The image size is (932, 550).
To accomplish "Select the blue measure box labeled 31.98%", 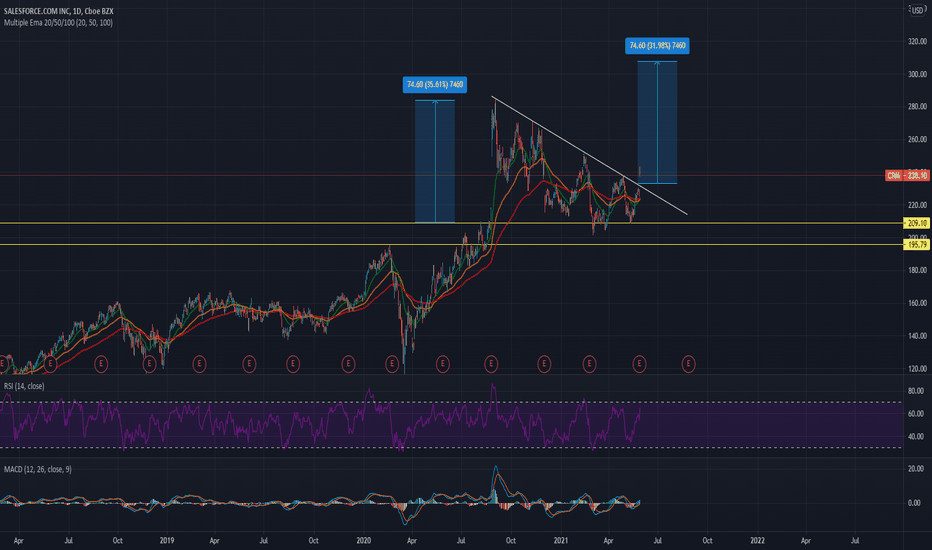I will [x=657, y=122].
